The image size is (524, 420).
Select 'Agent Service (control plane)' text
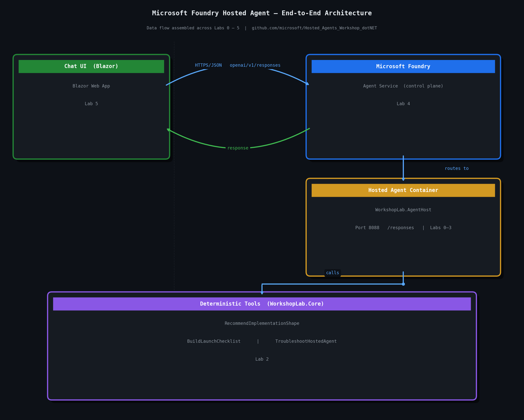click(403, 86)
